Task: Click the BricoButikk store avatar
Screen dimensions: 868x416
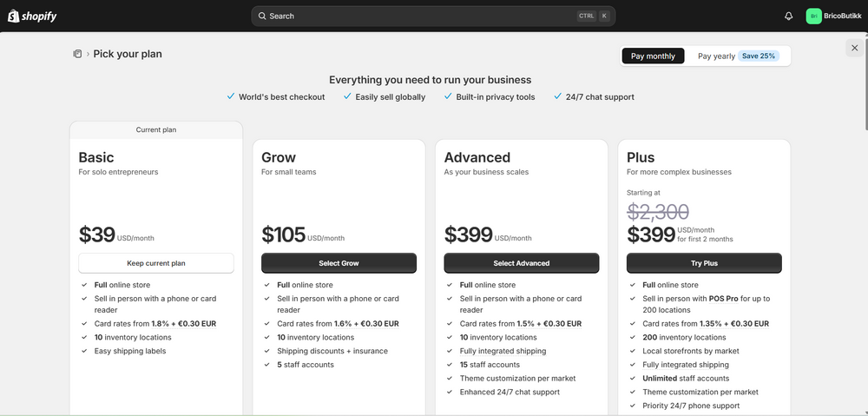Action: click(813, 16)
